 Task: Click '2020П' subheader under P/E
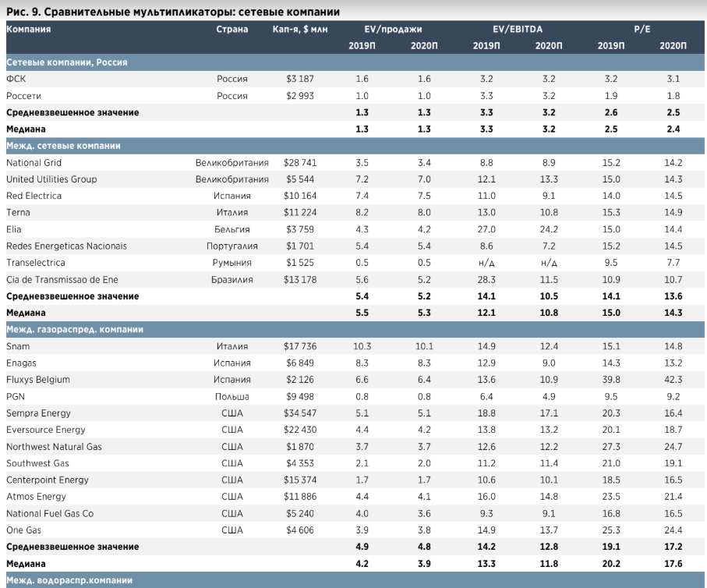673,45
